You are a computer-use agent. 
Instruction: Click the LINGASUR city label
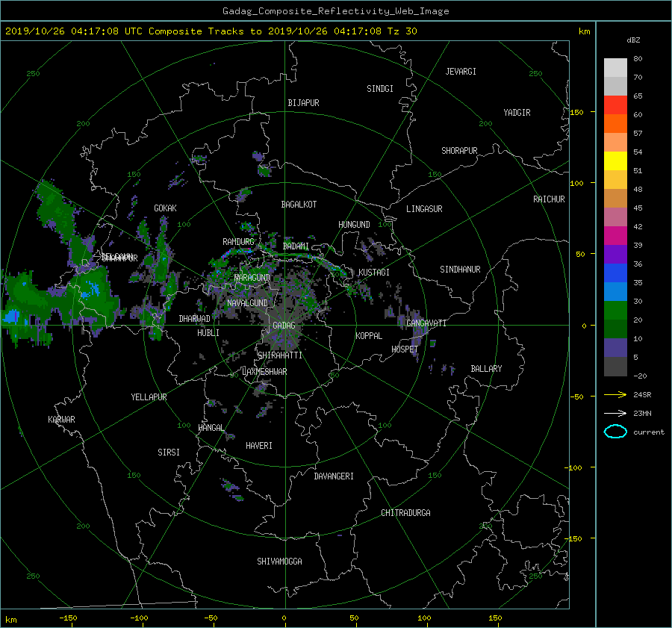(424, 209)
